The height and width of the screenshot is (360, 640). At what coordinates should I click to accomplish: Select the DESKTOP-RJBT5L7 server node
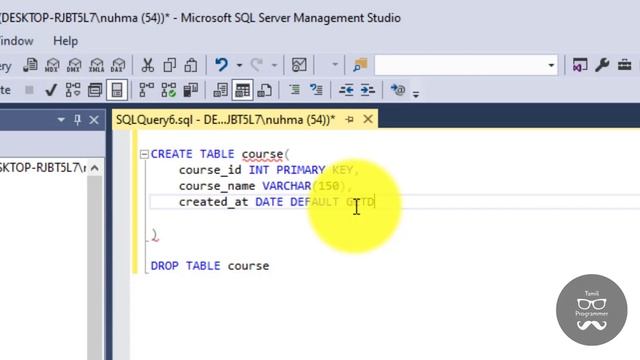click(x=42, y=167)
